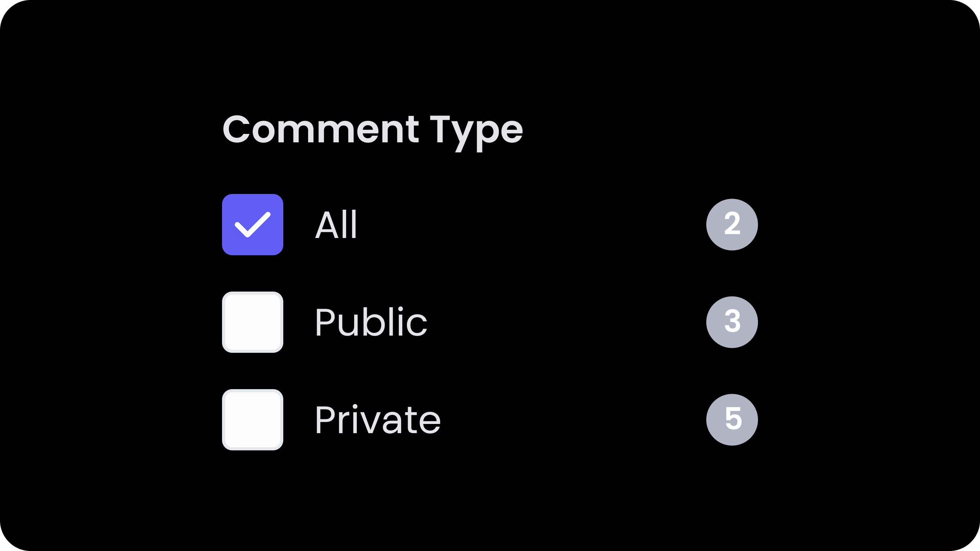Viewport: 980px width, 551px height.
Task: Check the empty box left of Private
Action: coord(253,420)
